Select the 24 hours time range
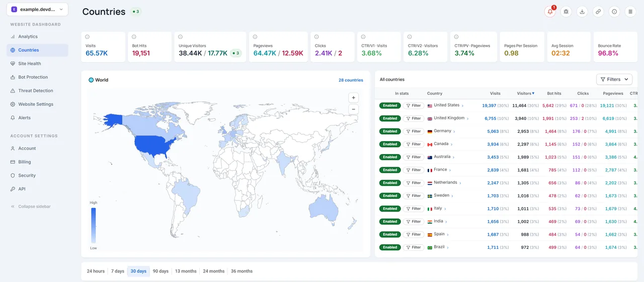This screenshot has width=644, height=282. click(x=96, y=271)
